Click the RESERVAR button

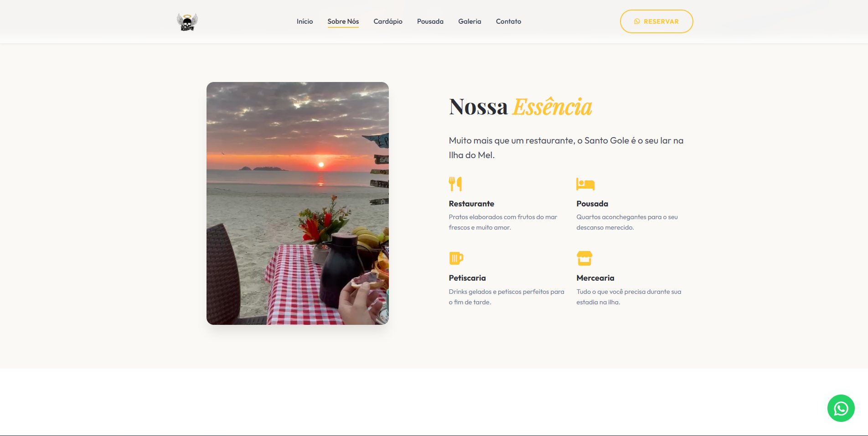[656, 21]
